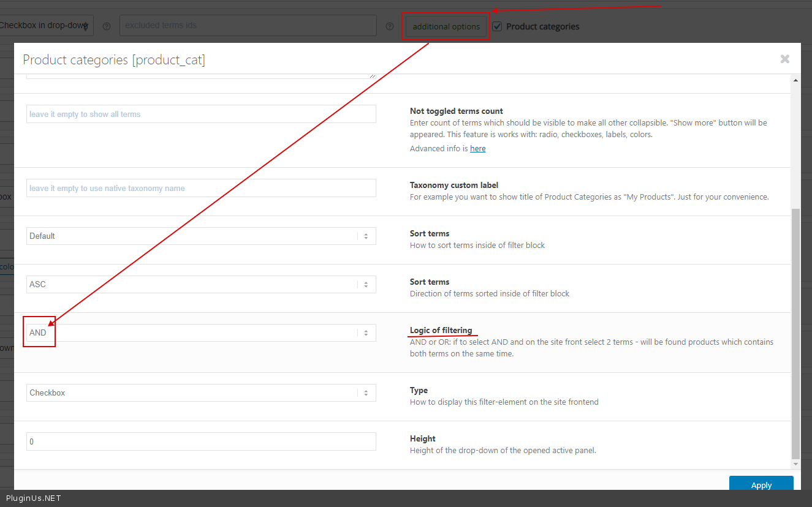
Task: Open the Logic of filtering AND dropdown
Action: click(x=201, y=332)
